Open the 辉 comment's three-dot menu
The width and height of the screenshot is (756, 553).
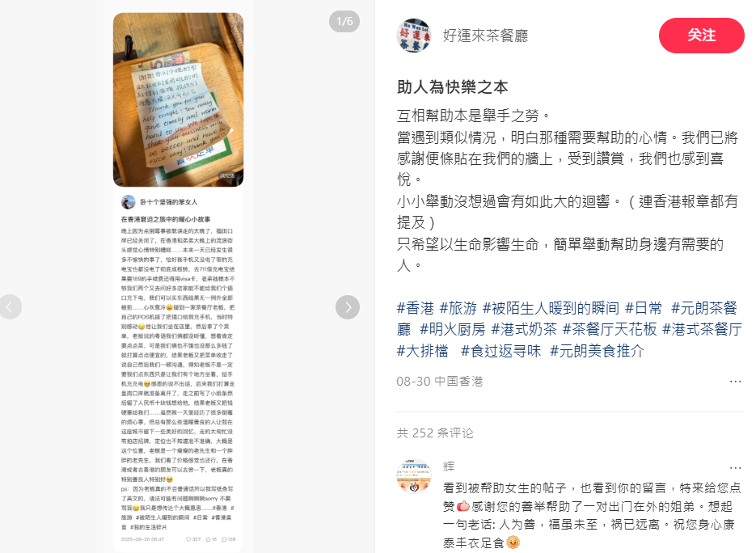[735, 467]
